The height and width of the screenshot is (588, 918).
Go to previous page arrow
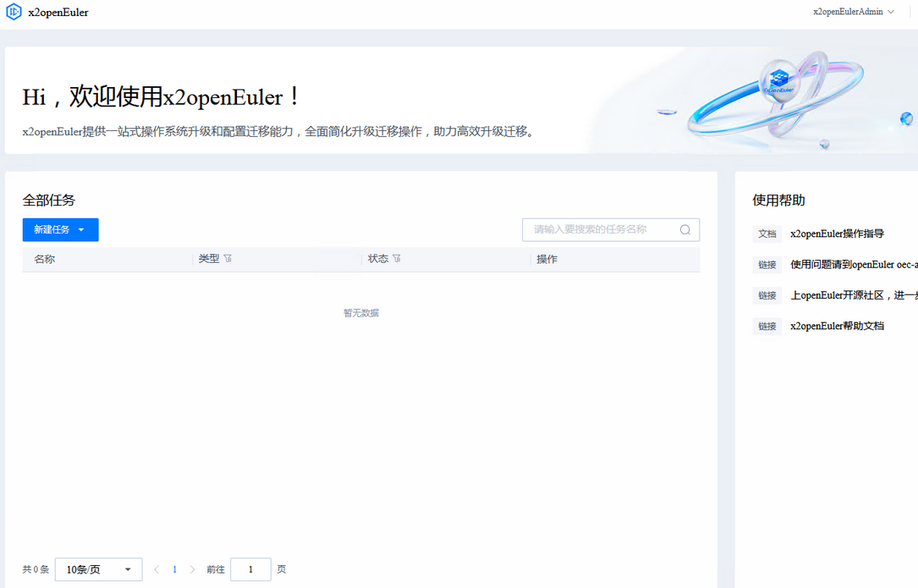pos(157,569)
